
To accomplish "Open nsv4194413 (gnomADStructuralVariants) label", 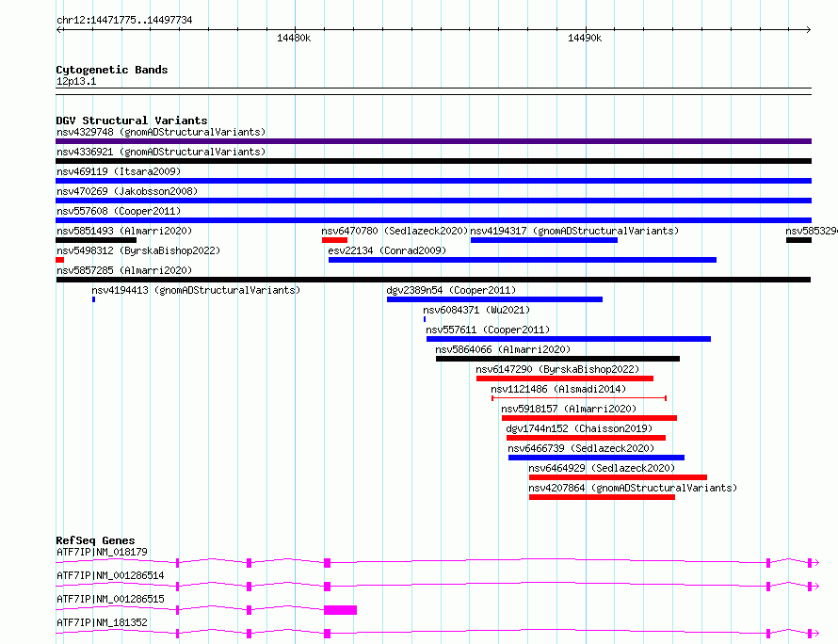I will click(196, 290).
